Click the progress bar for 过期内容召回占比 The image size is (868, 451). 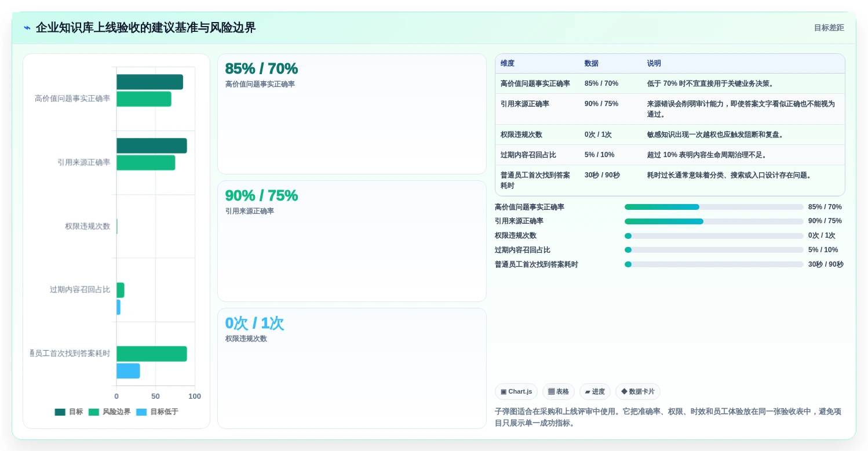pos(714,250)
